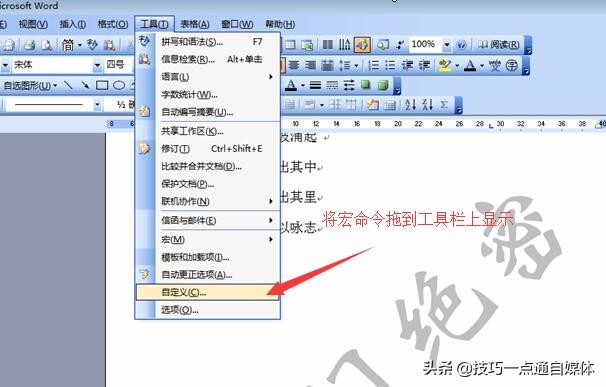Click the Line Style icon on Drawing toolbar
Screen dimensions: 606x387
(315, 85)
